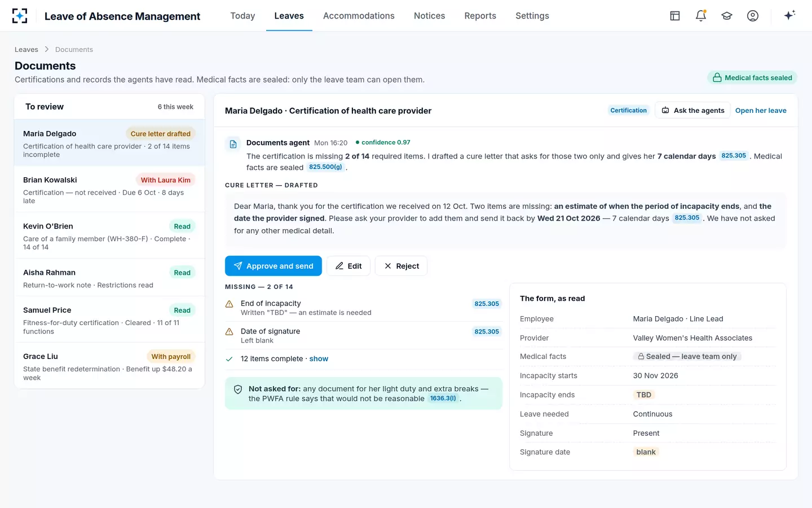Open notifications bell icon
Image resolution: width=812 pixels, height=508 pixels.
[x=701, y=16]
